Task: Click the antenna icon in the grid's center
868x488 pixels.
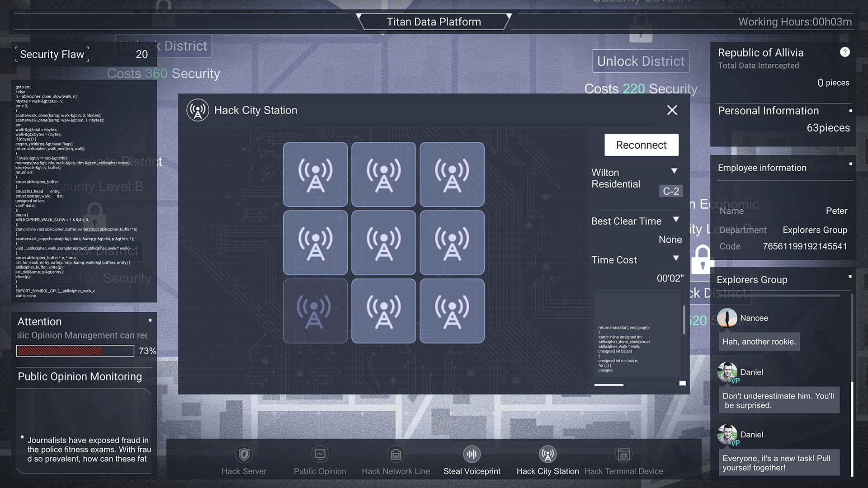Action: pyautogui.click(x=383, y=243)
